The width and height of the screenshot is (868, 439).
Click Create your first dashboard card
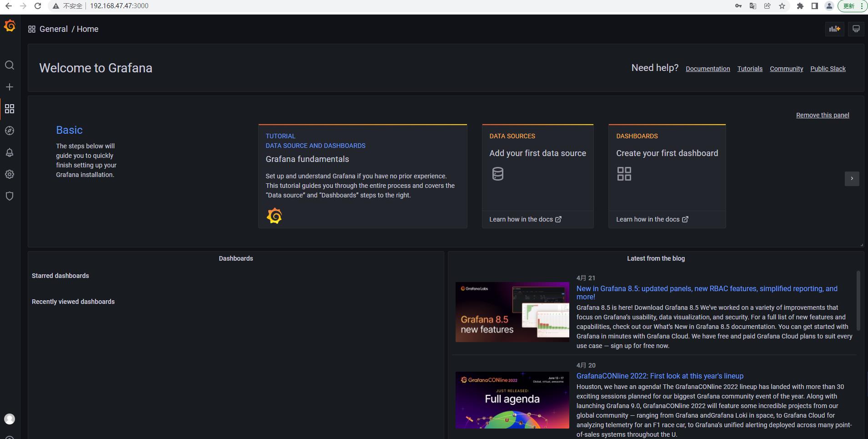tap(667, 176)
